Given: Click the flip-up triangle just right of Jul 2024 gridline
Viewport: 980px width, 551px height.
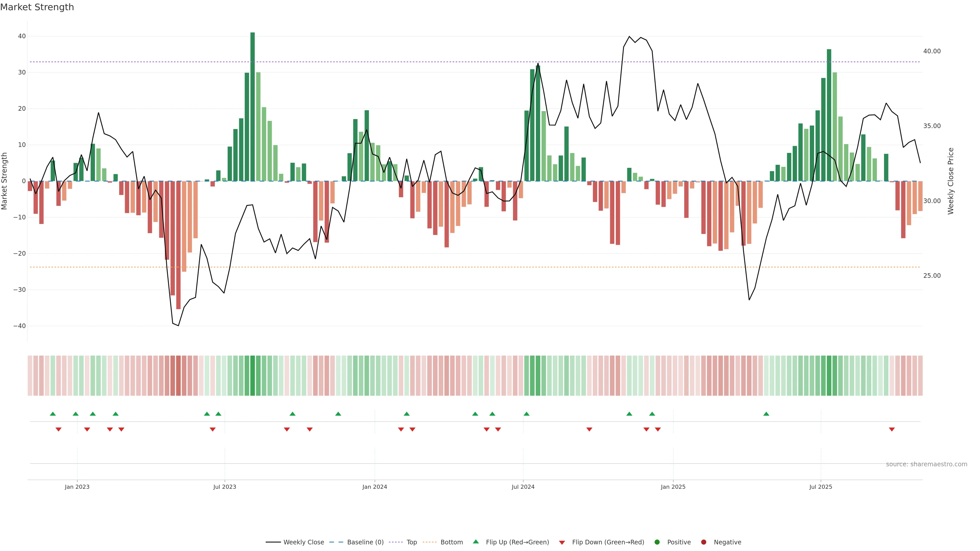Looking at the screenshot, I should [526, 414].
